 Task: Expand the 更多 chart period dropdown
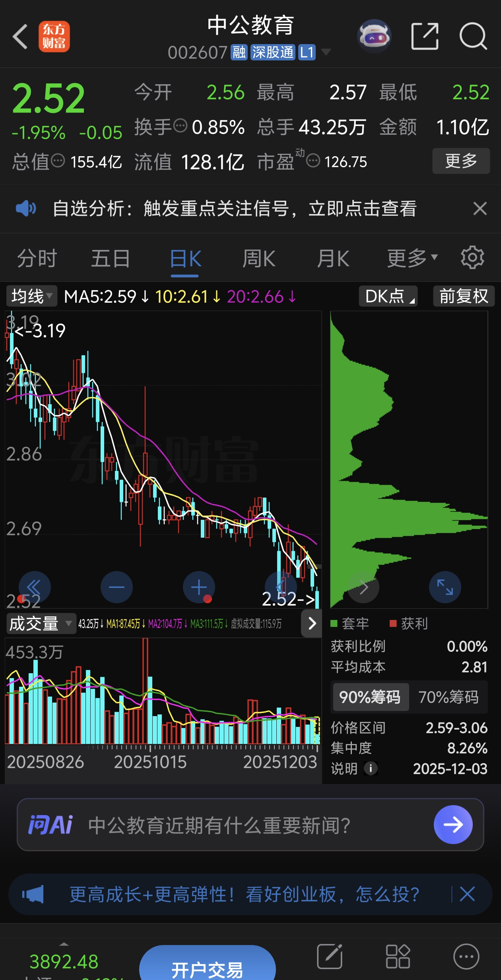point(413,259)
